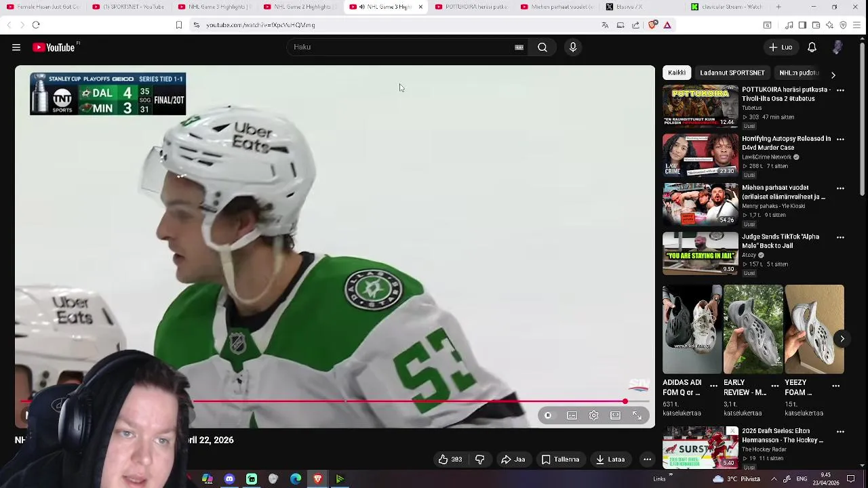Open the on-screen keyboard icon in the search box
This screenshot has height=488, width=868.
point(519,47)
